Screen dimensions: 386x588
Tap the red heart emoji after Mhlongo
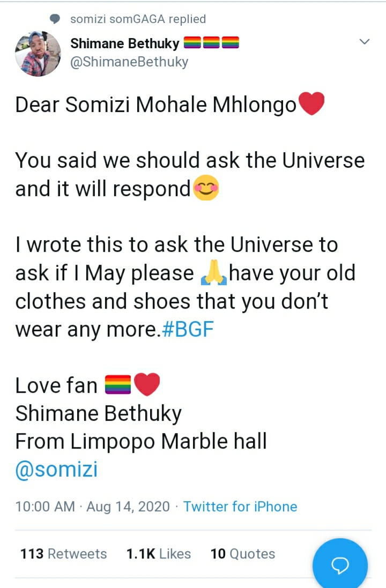point(311,104)
